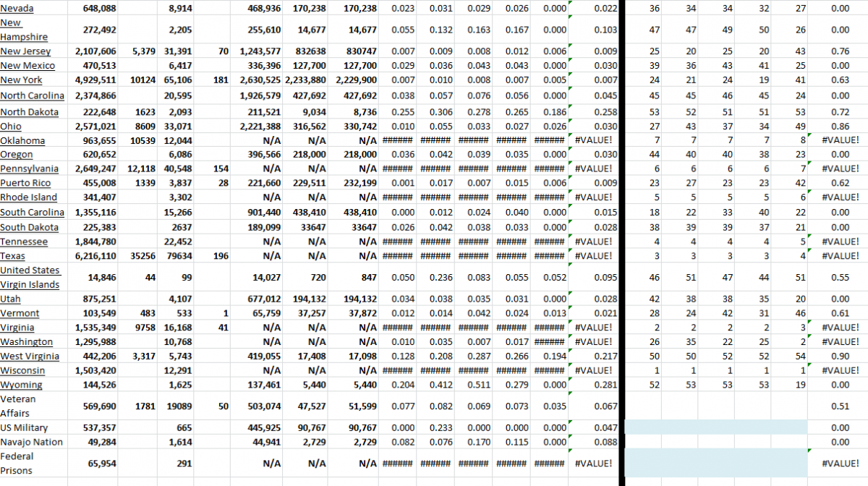The width and height of the screenshot is (868, 486).
Task: Click Tennessee's #VALUE! error cell
Action: pyautogui.click(x=593, y=241)
